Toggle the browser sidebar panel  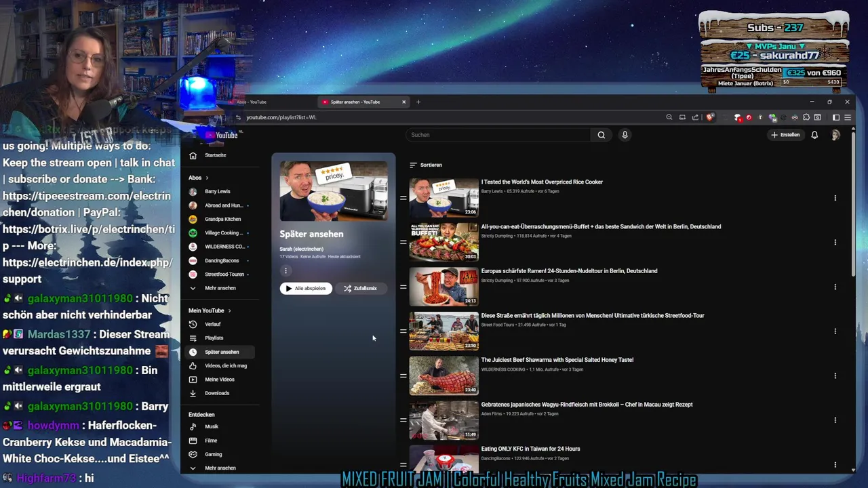pos(836,117)
